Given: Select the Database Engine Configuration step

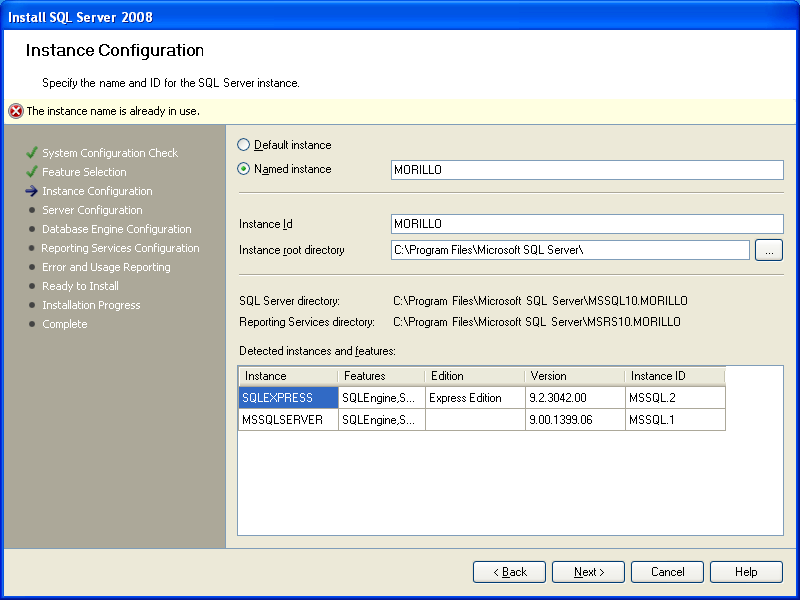Looking at the screenshot, I should [117, 229].
